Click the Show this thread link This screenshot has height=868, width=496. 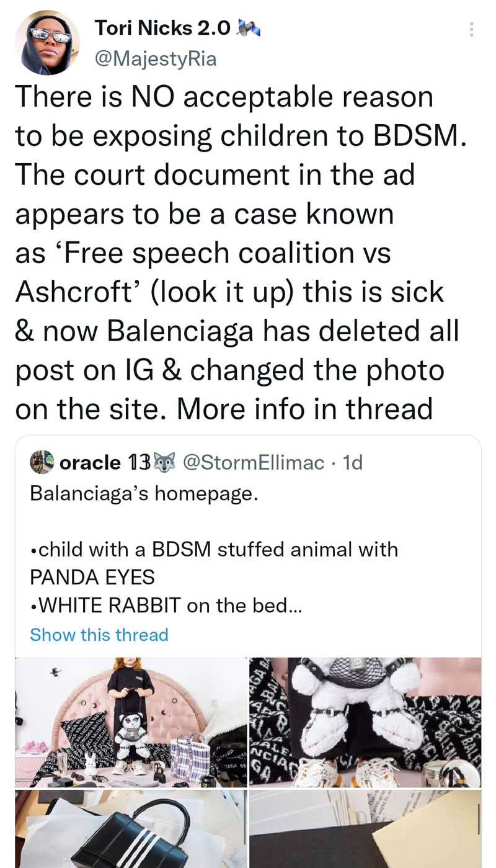click(x=99, y=635)
